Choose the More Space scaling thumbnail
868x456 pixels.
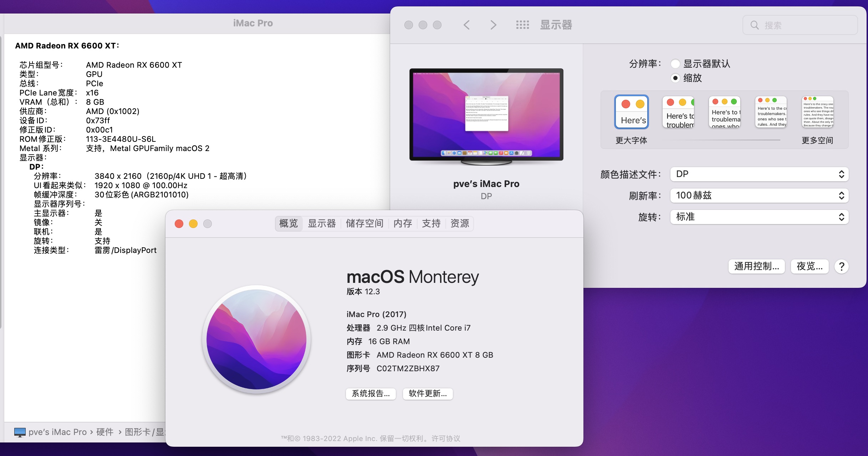click(818, 112)
